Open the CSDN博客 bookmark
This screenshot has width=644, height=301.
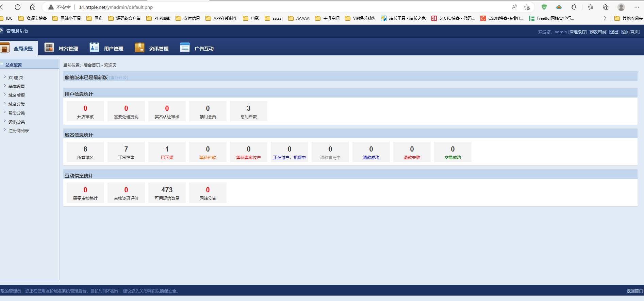[502, 18]
